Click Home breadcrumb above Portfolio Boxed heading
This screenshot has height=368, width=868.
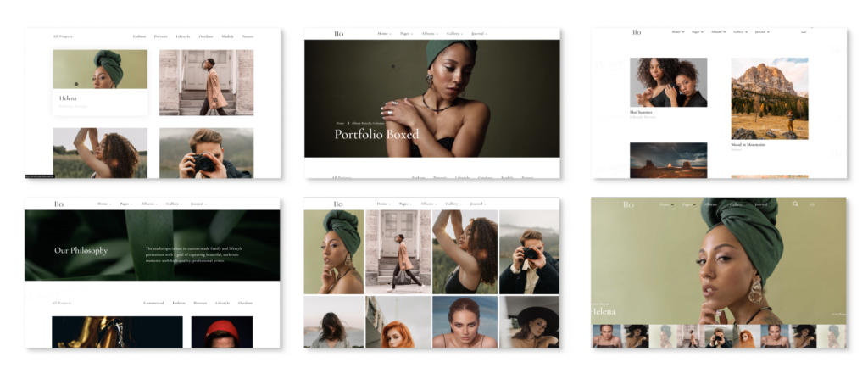340,123
